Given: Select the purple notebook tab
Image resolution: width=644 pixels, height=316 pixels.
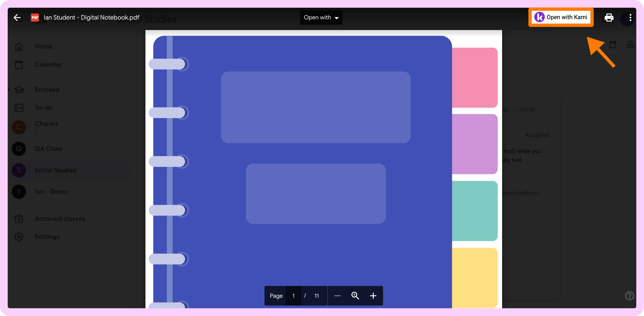Looking at the screenshot, I should pos(475,144).
